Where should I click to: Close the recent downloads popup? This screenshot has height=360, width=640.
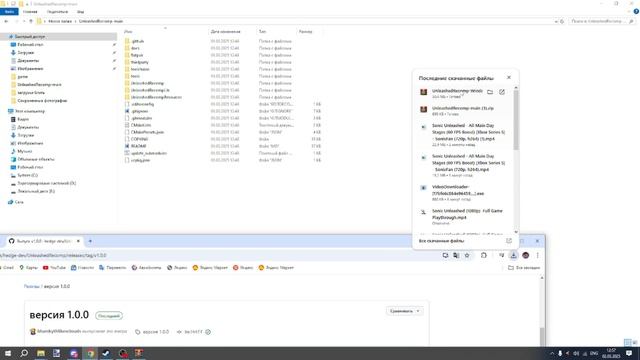509,77
